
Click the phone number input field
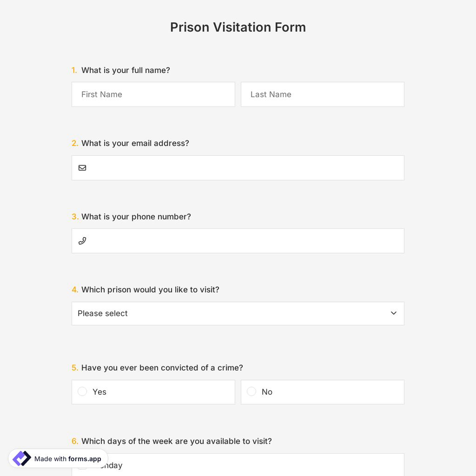238,240
